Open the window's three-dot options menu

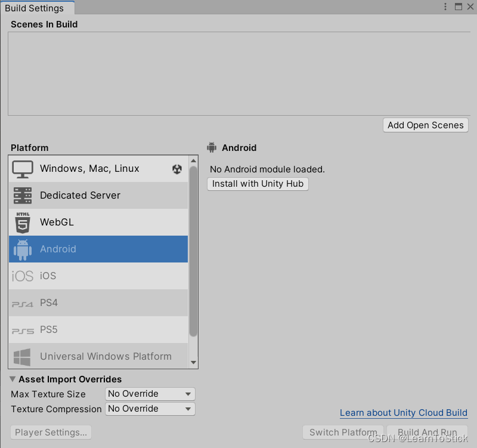click(445, 7)
